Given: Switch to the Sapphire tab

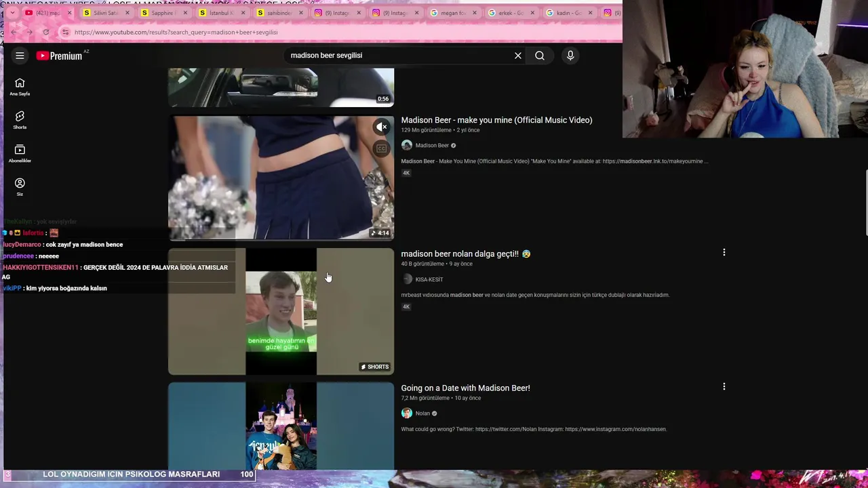Looking at the screenshot, I should point(163,13).
